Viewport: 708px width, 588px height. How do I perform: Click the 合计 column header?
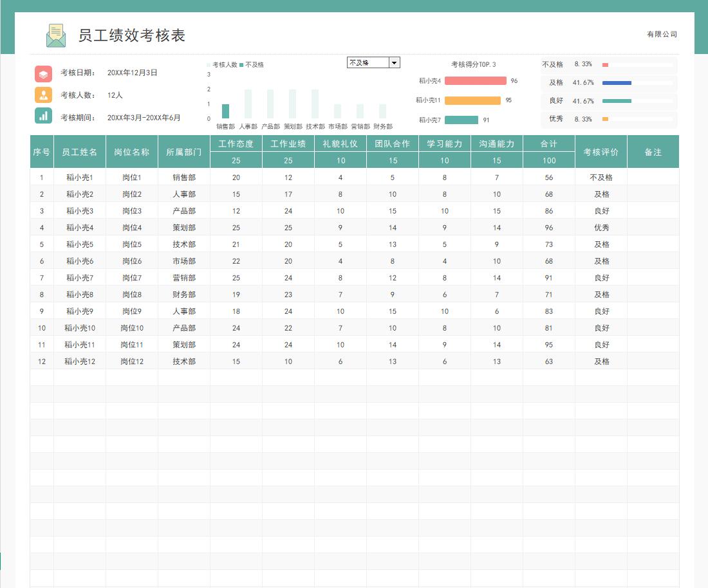pos(548,144)
